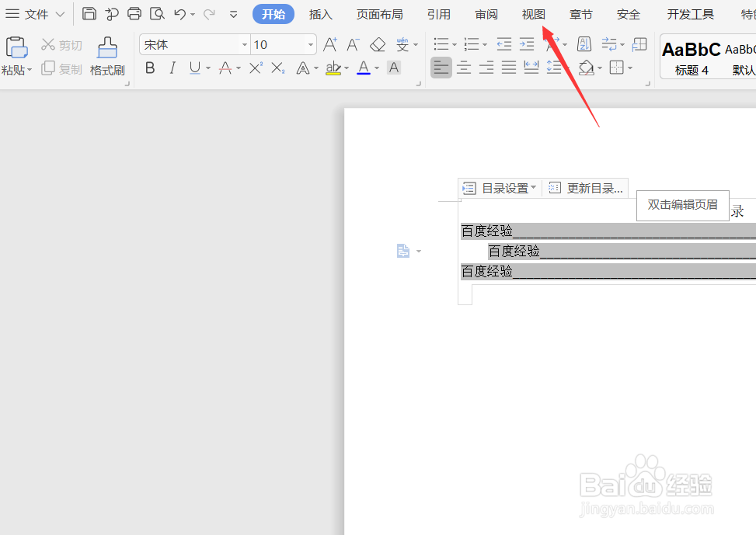Image resolution: width=756 pixels, height=535 pixels.
Task: Click the text effects outlined A icon
Action: click(x=303, y=68)
